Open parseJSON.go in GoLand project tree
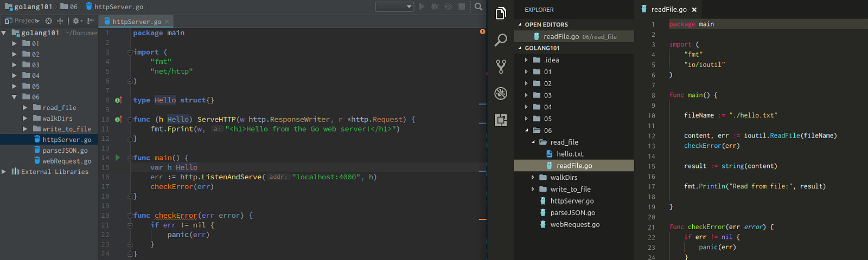This screenshot has width=868, height=260. click(x=65, y=150)
